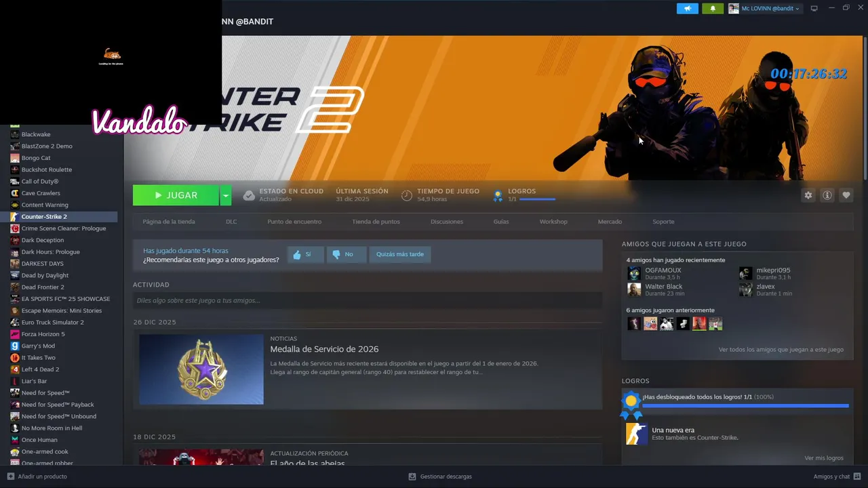Click Walter Black friend avatar

click(634, 289)
